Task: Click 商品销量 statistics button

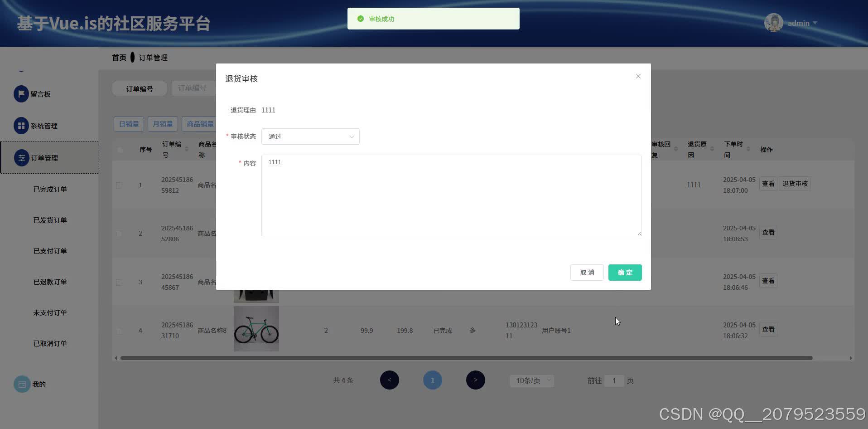Action: coord(200,124)
